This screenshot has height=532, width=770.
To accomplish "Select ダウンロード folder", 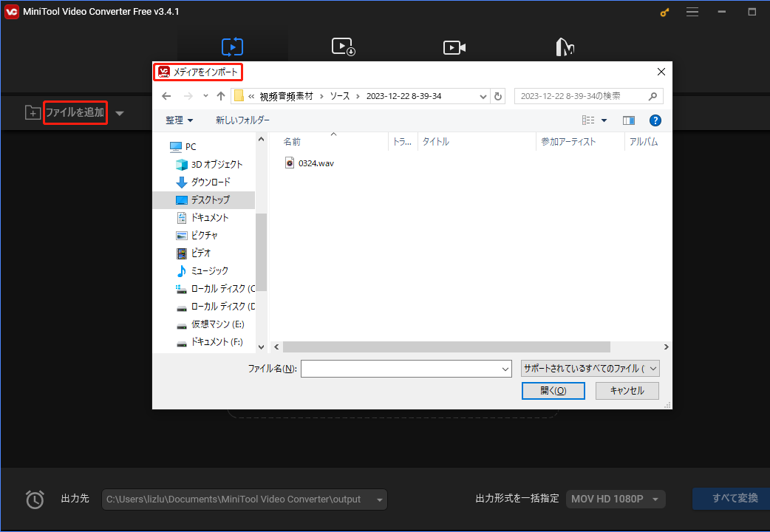I will click(x=202, y=182).
